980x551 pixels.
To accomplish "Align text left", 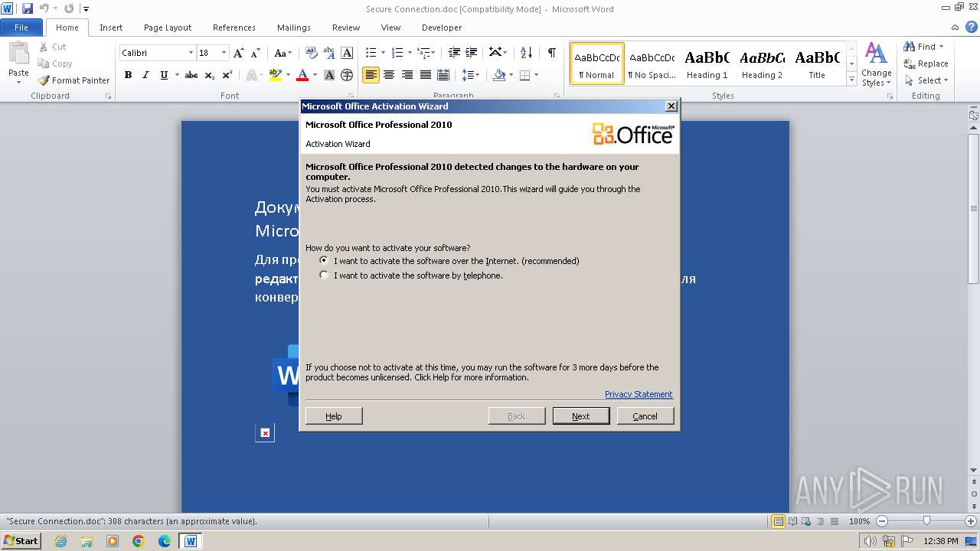I will coord(371,75).
